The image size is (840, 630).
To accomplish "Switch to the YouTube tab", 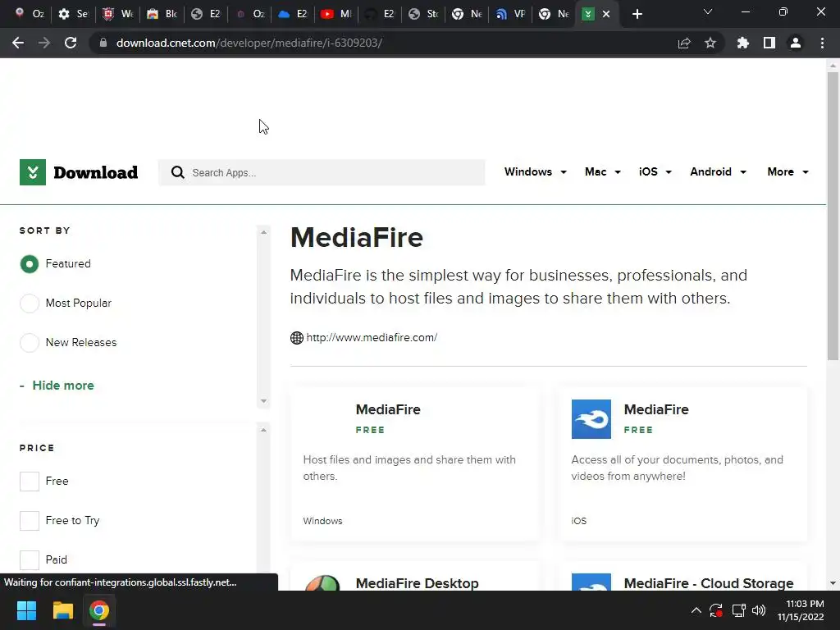I will pyautogui.click(x=336, y=14).
